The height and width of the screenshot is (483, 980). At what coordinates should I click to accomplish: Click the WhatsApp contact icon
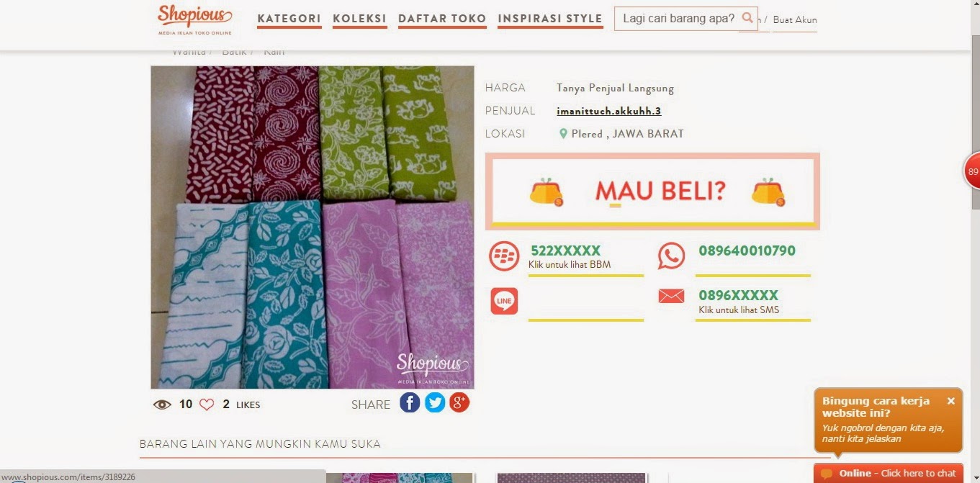[x=671, y=256]
